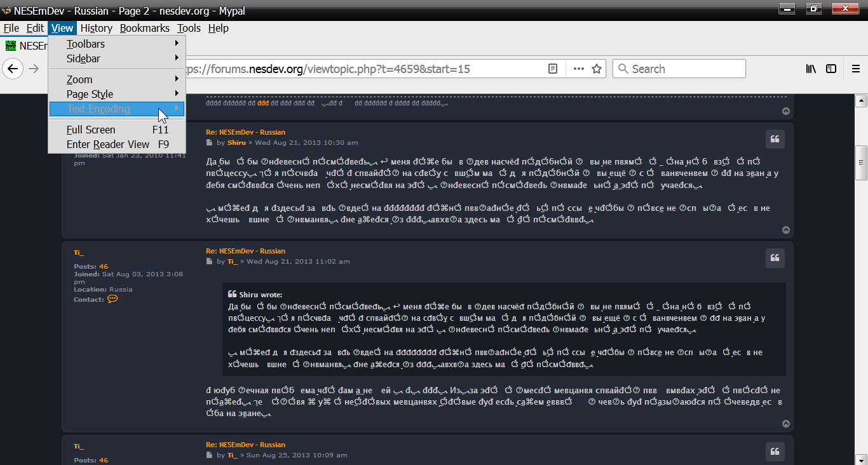
Task: Click the forward arrow navigation button
Action: [x=34, y=69]
